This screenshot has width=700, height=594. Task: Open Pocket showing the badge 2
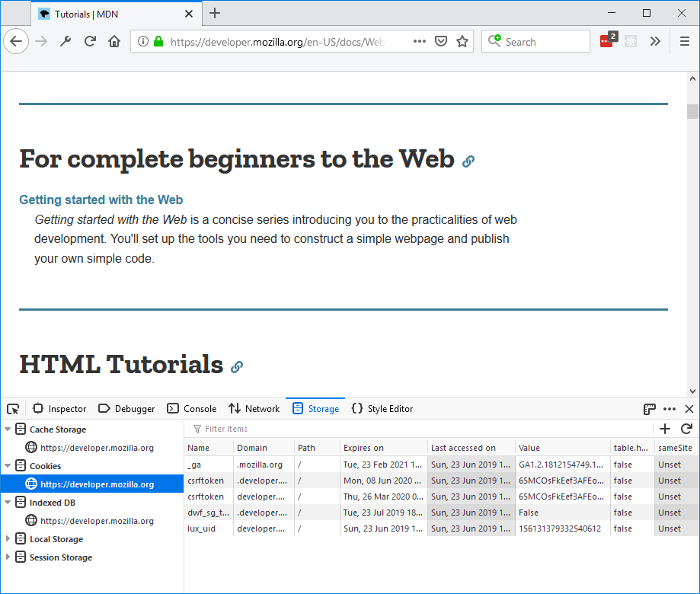click(606, 41)
